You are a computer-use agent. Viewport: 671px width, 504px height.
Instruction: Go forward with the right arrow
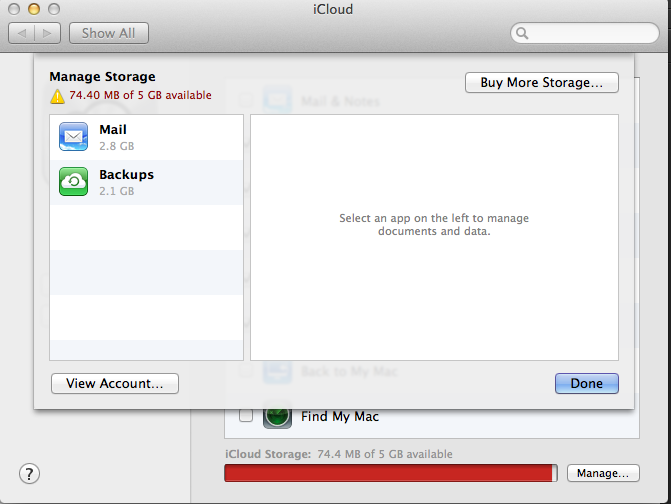[48, 33]
